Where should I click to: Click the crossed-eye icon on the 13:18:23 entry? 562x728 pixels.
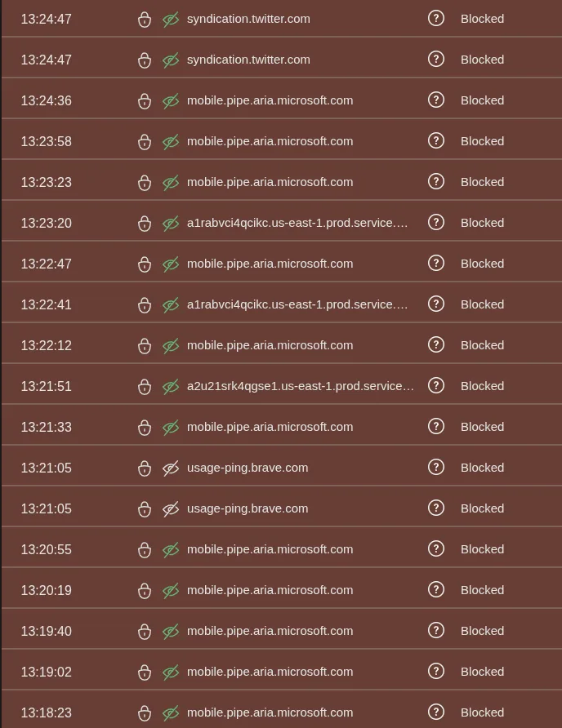pyautogui.click(x=171, y=712)
